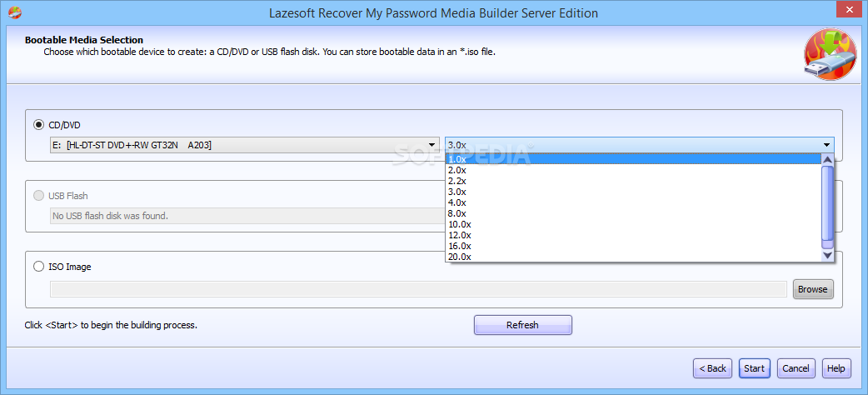Viewport: 868px width, 395px height.
Task: Click the speed list scroll up arrow
Action: (827, 159)
